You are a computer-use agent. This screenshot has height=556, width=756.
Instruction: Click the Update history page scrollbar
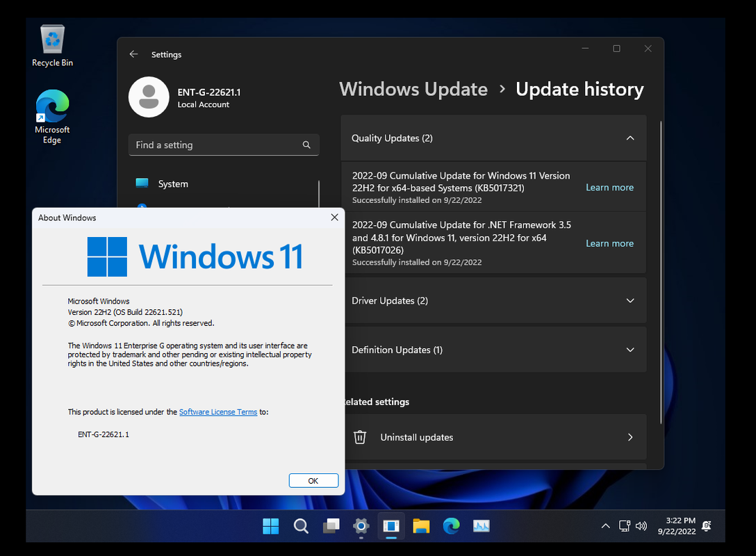click(x=661, y=272)
